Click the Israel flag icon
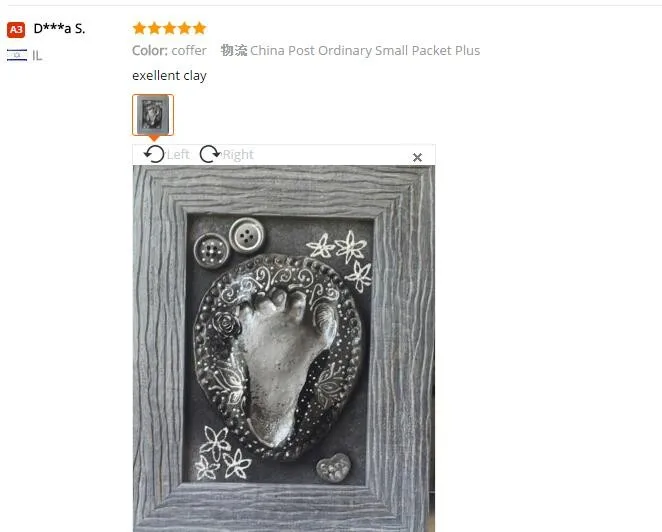Viewport: 662px width, 532px height. pos(17,55)
